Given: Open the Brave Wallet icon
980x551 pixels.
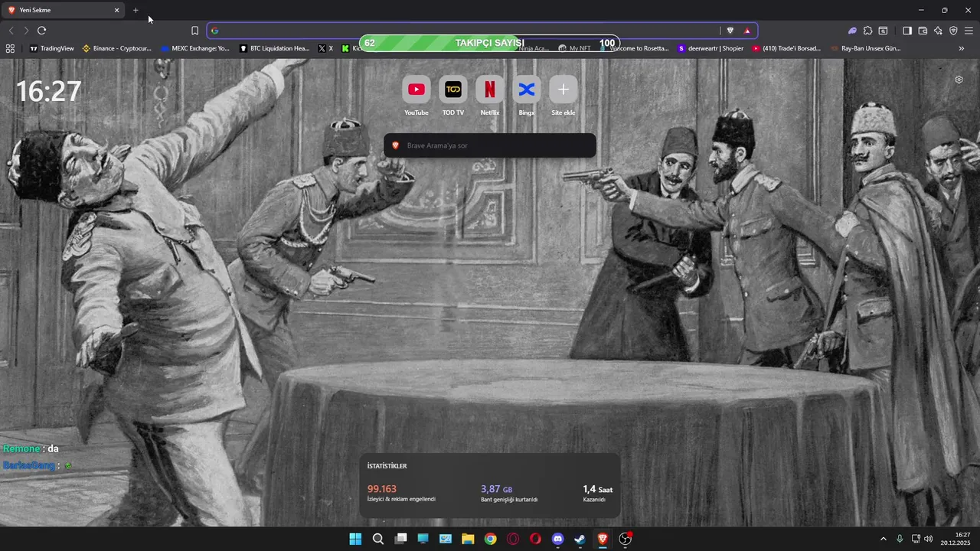Looking at the screenshot, I should pos(923,31).
